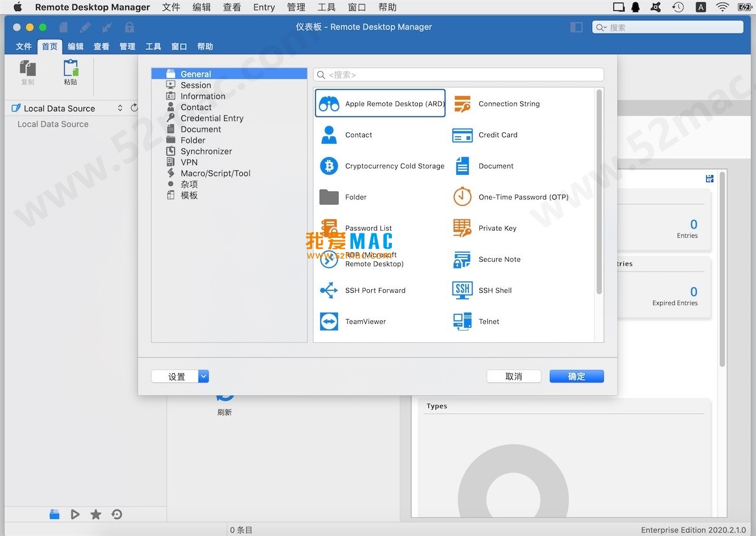Select the Macro/Script/Tool category

point(215,173)
